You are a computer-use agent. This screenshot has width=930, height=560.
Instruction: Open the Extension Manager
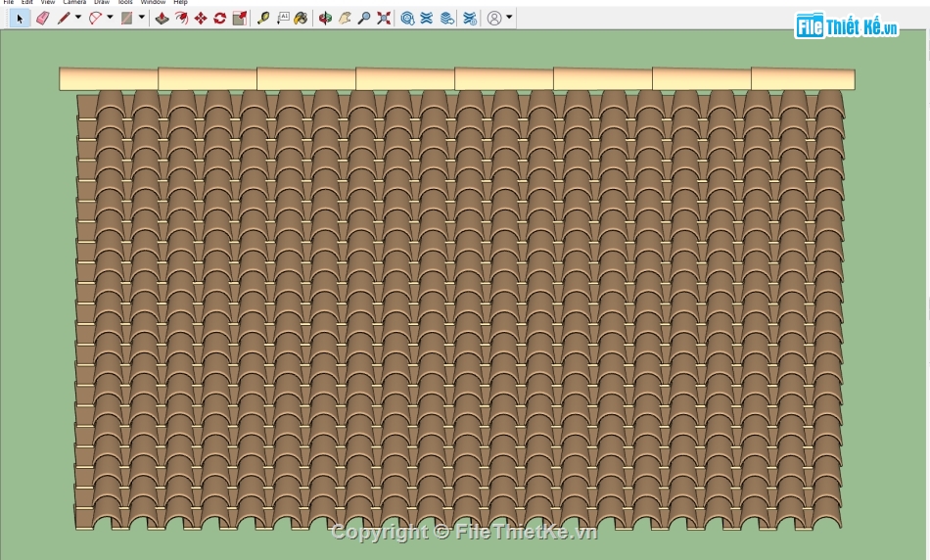pyautogui.click(x=470, y=19)
